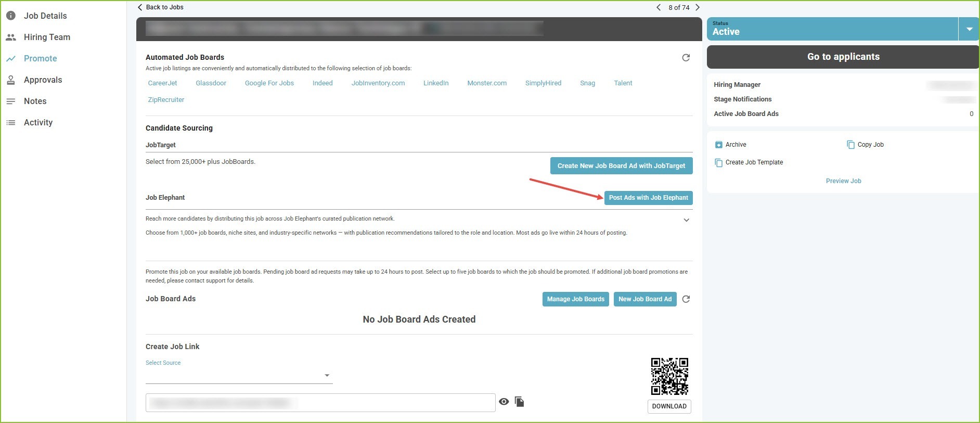This screenshot has height=423, width=980.
Task: Open Notes section
Action: click(x=35, y=101)
